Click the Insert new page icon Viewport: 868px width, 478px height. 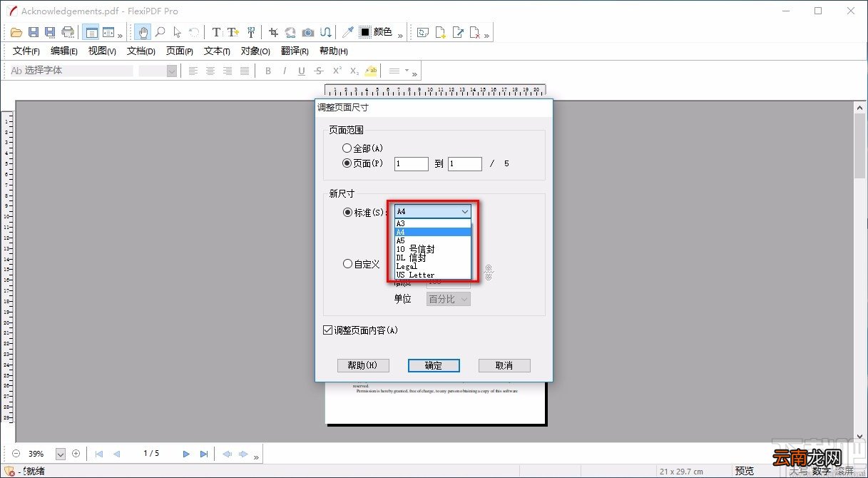pyautogui.click(x=441, y=32)
